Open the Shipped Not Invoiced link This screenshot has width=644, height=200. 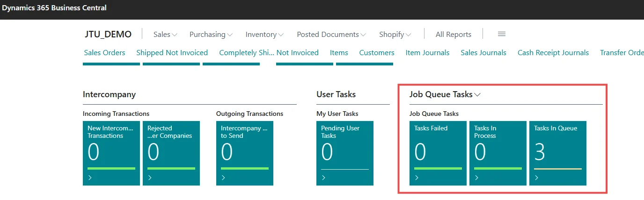click(172, 53)
